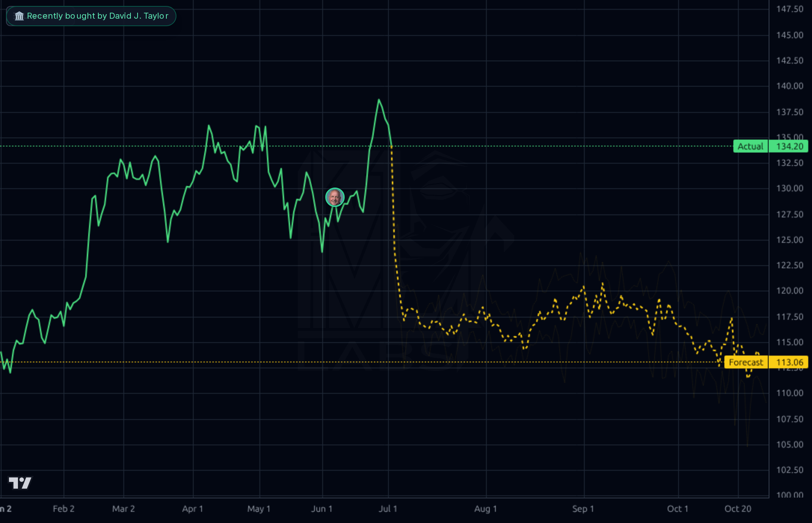The height and width of the screenshot is (523, 812).
Task: Click the yellow 'Forecast' label
Action: (x=746, y=362)
